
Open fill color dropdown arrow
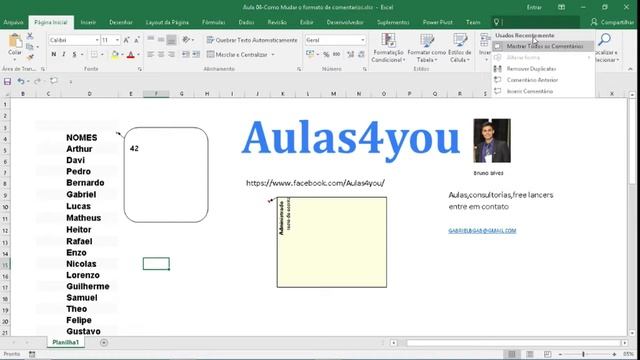123,54
